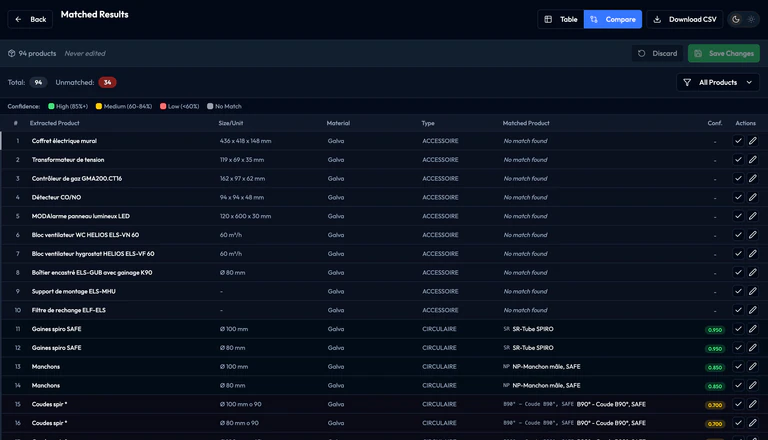
Task: Approve the hygrostat HELIOS ELS-VF 60 row
Action: [738, 254]
